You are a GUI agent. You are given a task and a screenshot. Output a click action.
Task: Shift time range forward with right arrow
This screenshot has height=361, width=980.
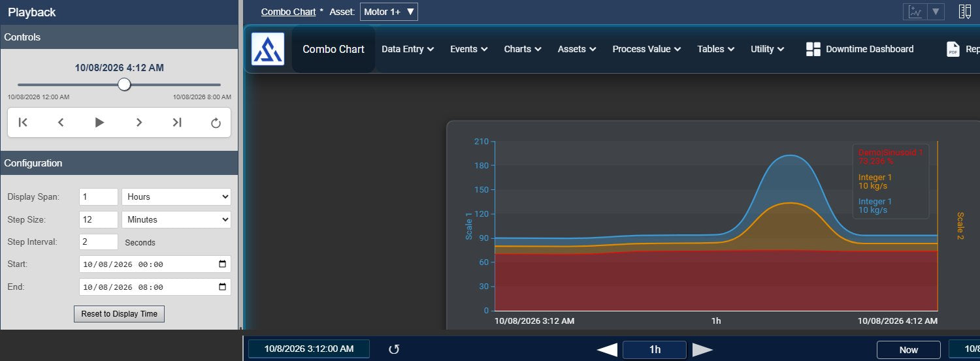click(x=703, y=350)
